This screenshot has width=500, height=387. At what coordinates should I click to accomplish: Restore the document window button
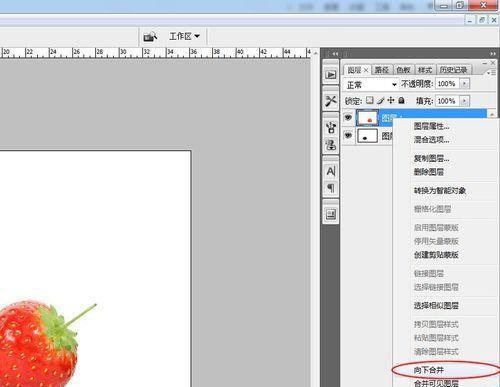click(x=482, y=20)
